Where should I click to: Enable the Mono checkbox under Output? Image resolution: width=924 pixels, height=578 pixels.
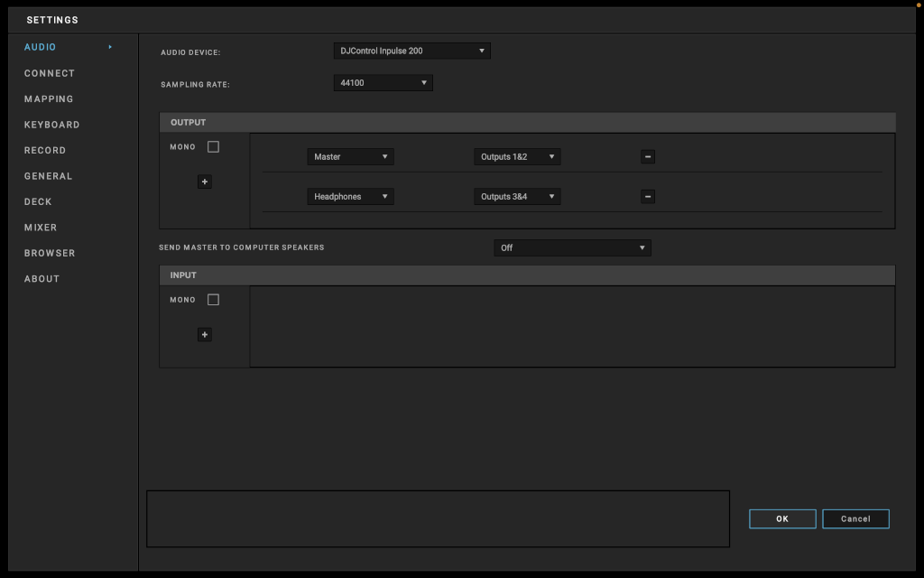point(213,146)
